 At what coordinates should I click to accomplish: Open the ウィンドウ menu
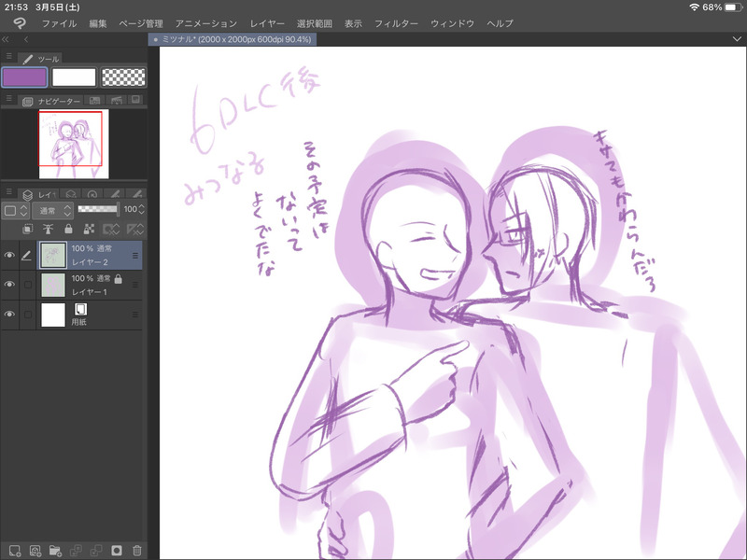click(x=453, y=23)
